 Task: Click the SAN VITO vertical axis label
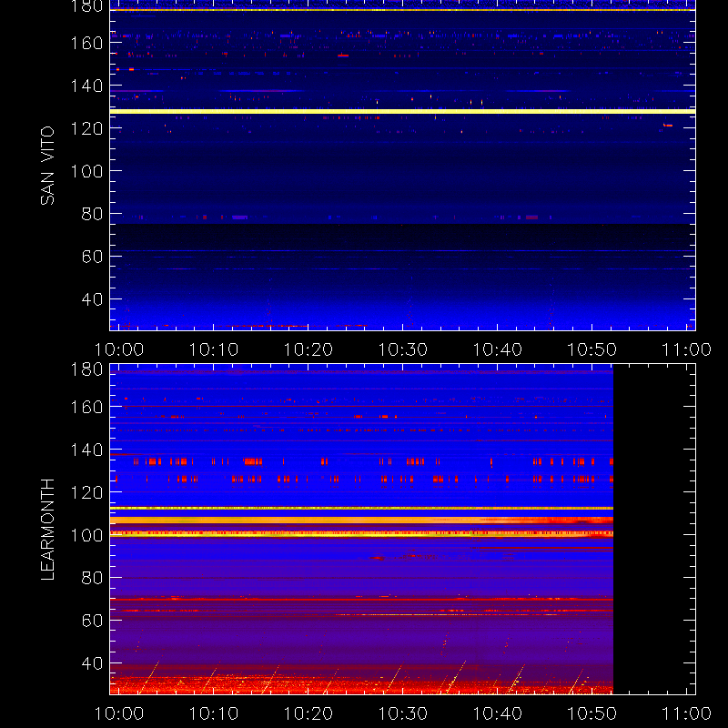pos(47,166)
